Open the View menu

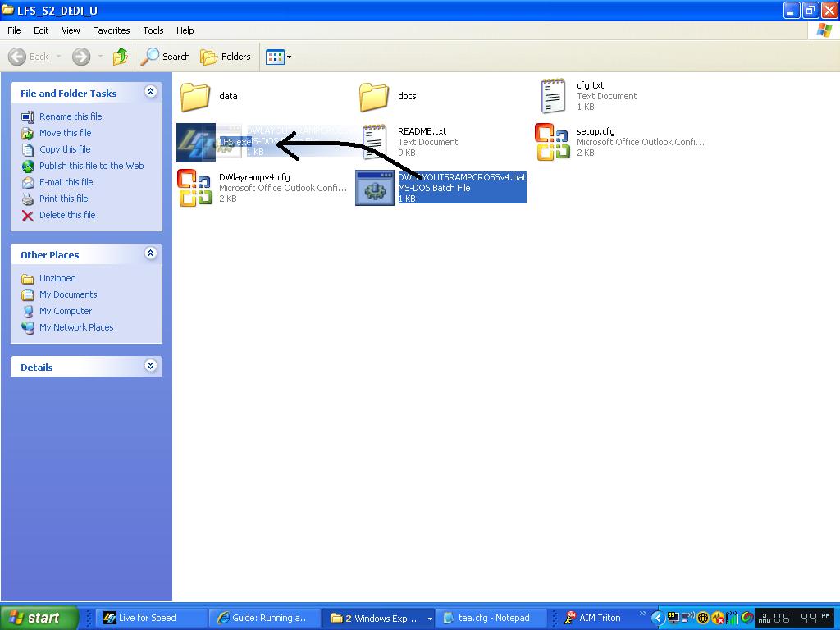pos(71,30)
